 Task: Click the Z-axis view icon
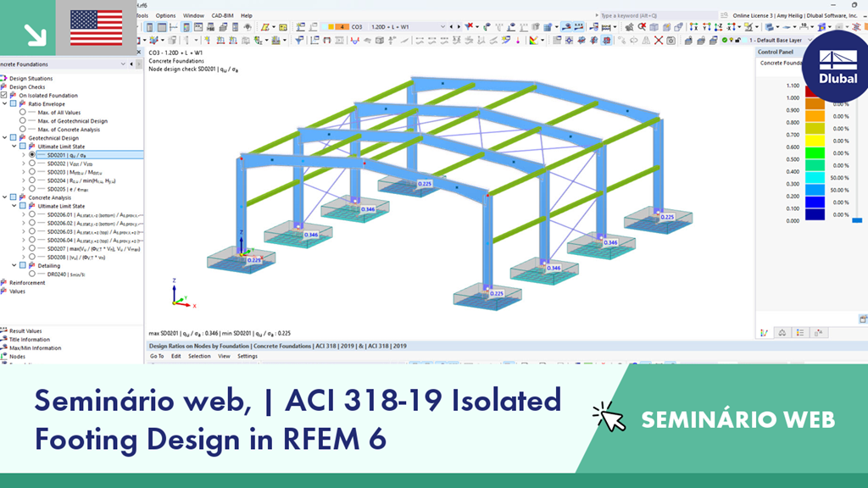pyautogui.click(x=719, y=26)
